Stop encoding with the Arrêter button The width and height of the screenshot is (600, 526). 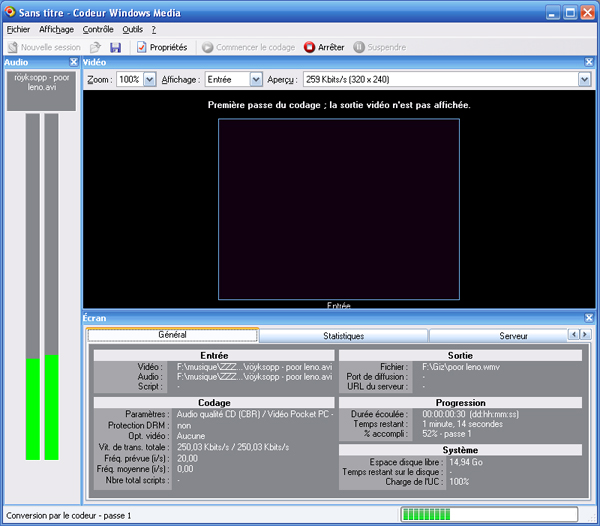point(324,47)
